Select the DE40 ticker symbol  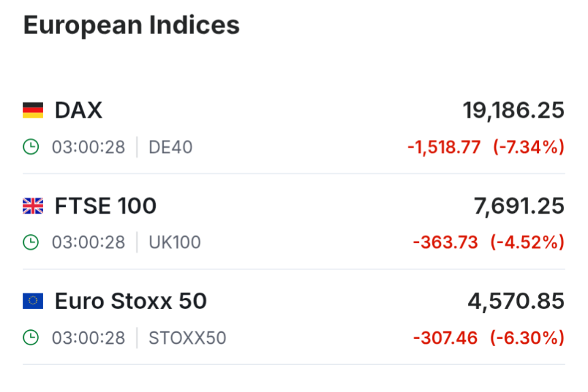[170, 147]
